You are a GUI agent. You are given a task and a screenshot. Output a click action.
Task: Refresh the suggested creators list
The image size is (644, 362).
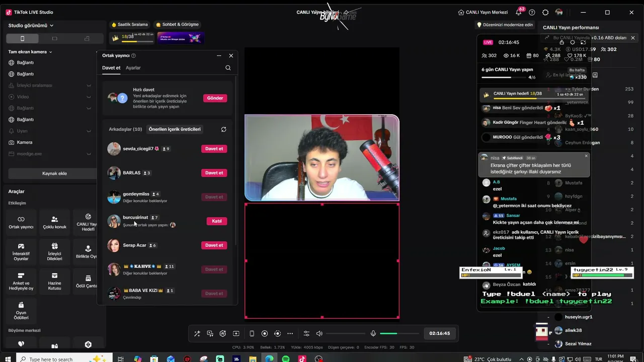(x=224, y=129)
